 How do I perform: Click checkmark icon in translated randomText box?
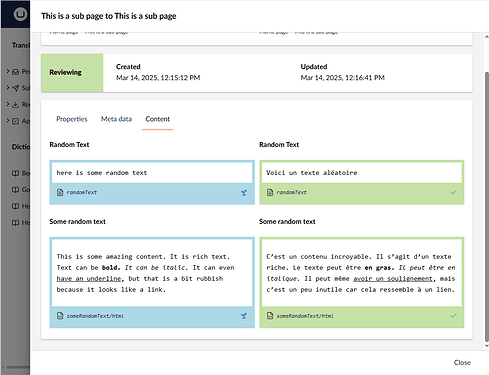(454, 192)
